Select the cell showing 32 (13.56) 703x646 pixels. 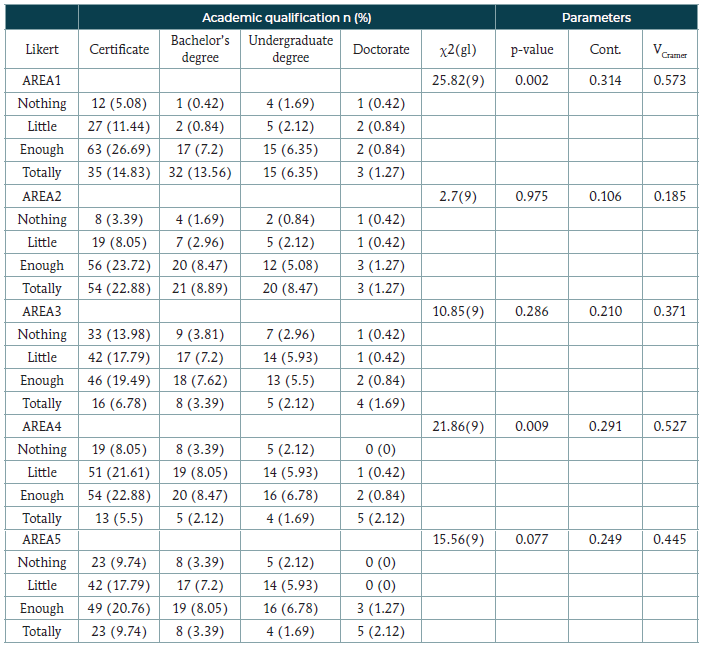198,173
